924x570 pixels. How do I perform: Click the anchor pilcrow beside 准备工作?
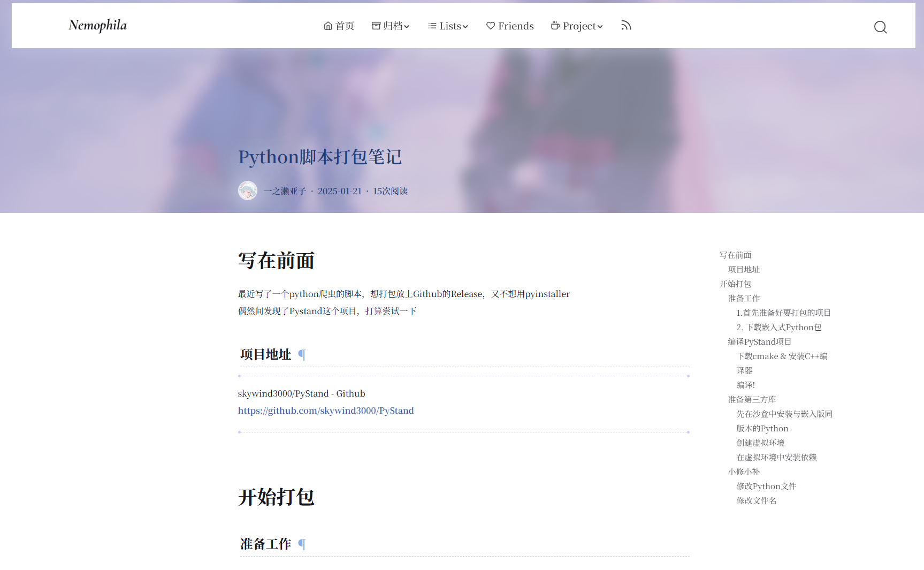(x=302, y=544)
